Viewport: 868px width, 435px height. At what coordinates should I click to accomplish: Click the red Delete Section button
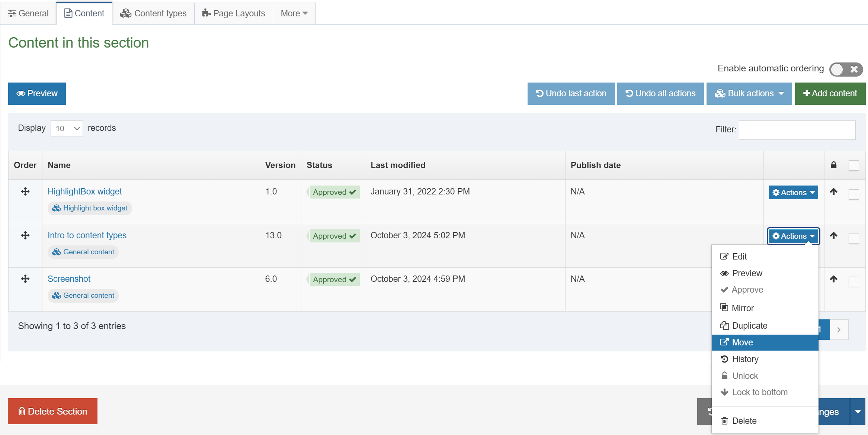click(x=52, y=411)
